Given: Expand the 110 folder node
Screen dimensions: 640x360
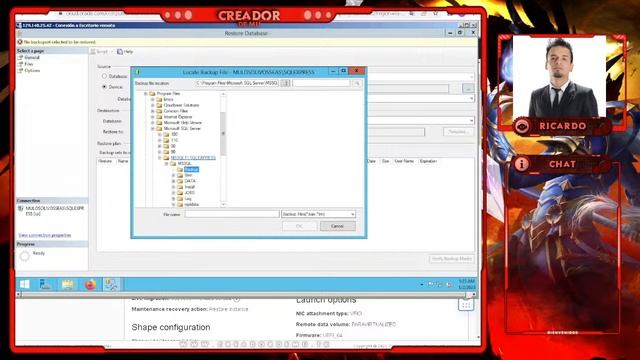Looking at the screenshot, I should [160, 140].
